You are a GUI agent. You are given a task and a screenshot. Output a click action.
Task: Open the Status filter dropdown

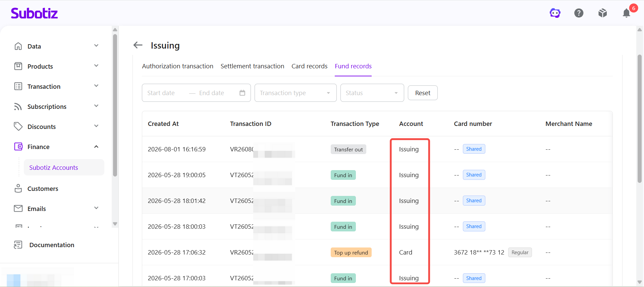[x=372, y=93]
